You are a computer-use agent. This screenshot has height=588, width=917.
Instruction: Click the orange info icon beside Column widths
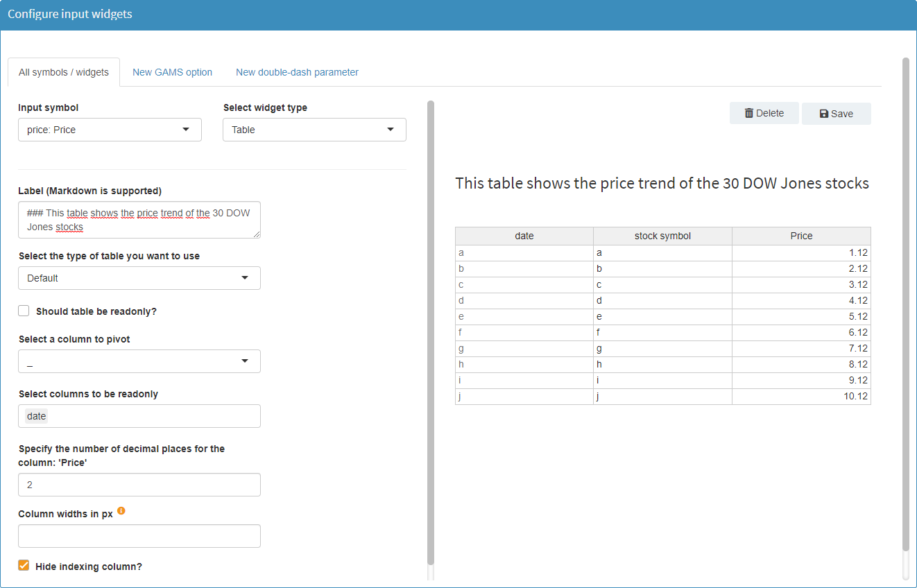point(121,510)
